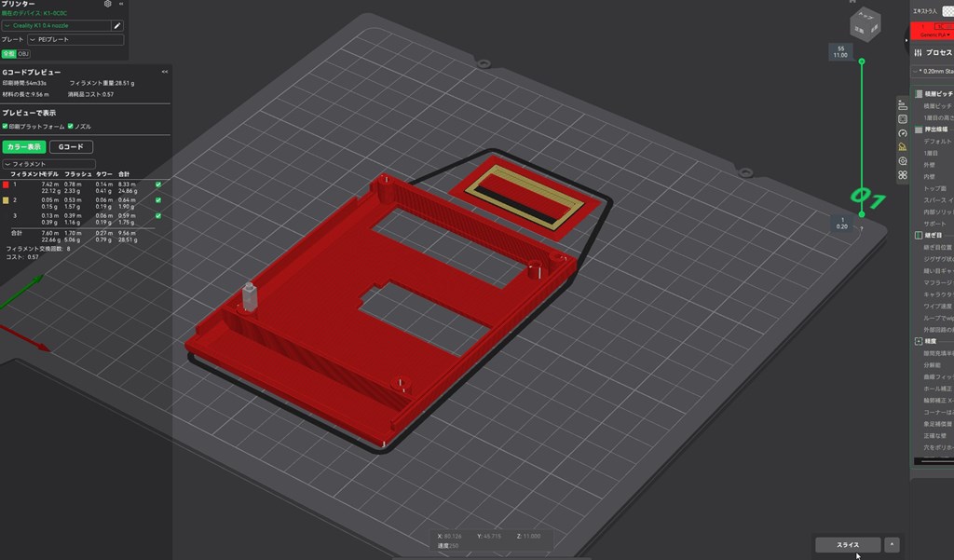Open the Creality K1 0.4 nozzle dropdown
This screenshot has height=560, width=954.
tap(57, 25)
